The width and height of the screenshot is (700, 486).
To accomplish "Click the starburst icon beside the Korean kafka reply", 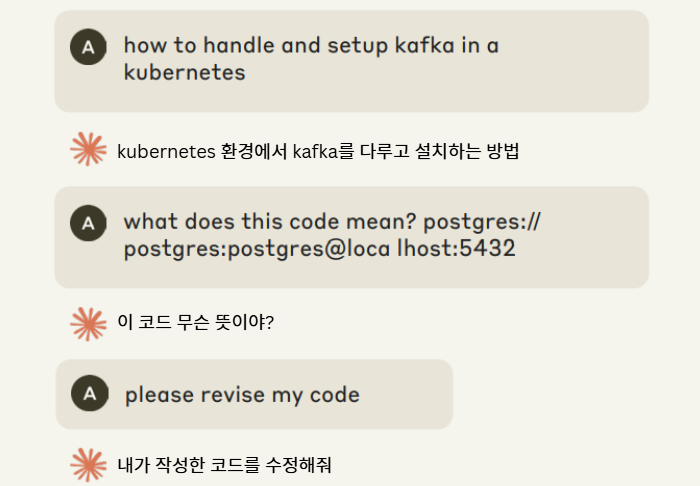I will point(88,150).
